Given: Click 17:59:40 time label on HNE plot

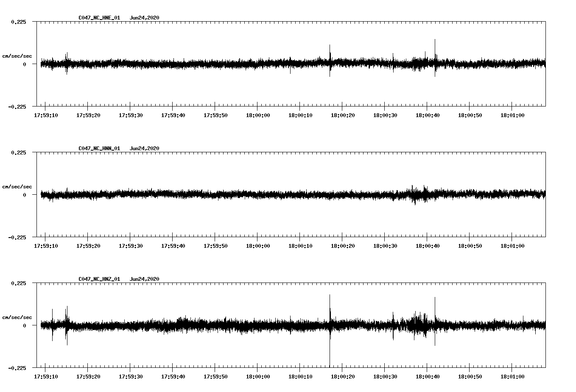Looking at the screenshot, I should [x=173, y=115].
